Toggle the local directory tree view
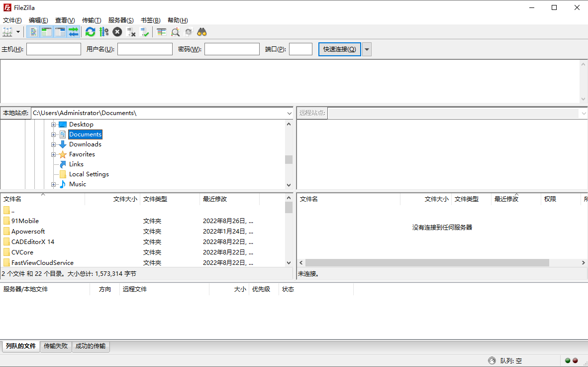588x367 pixels. pos(46,31)
